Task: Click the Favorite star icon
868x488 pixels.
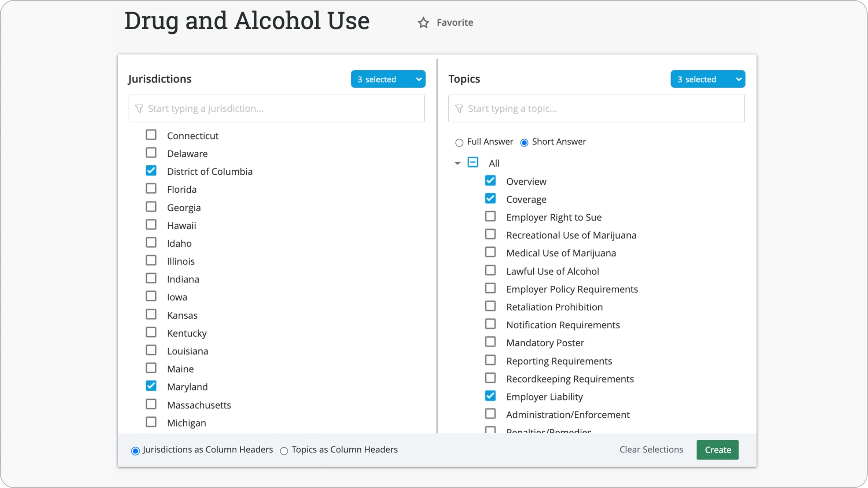Action: (423, 23)
